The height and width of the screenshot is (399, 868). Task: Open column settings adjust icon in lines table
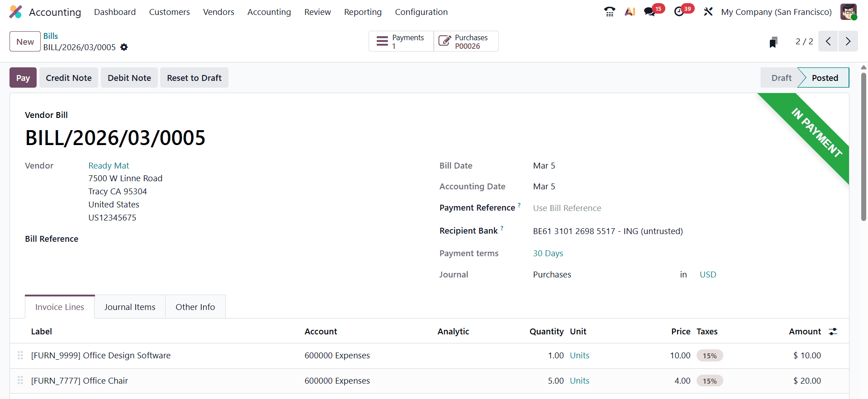tap(833, 331)
